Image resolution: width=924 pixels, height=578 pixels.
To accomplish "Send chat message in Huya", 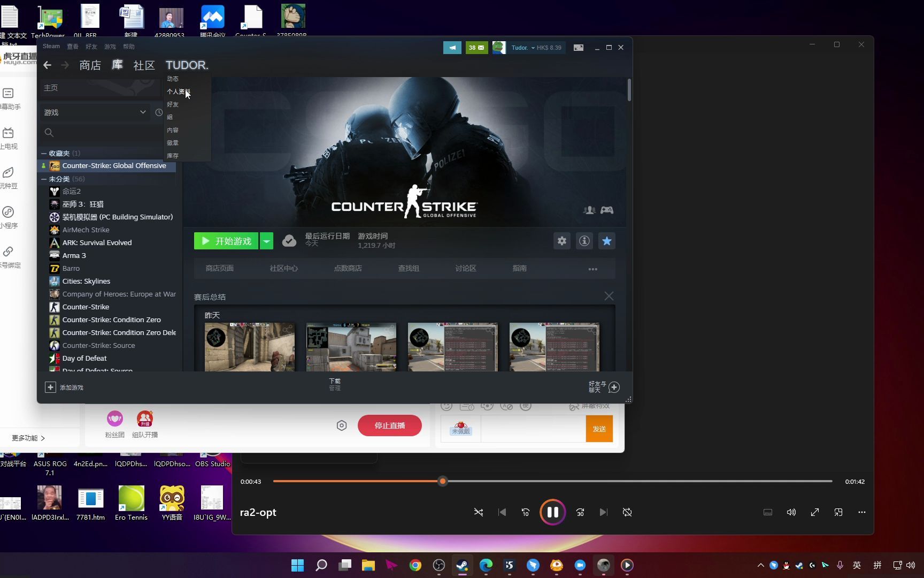I will click(x=599, y=429).
